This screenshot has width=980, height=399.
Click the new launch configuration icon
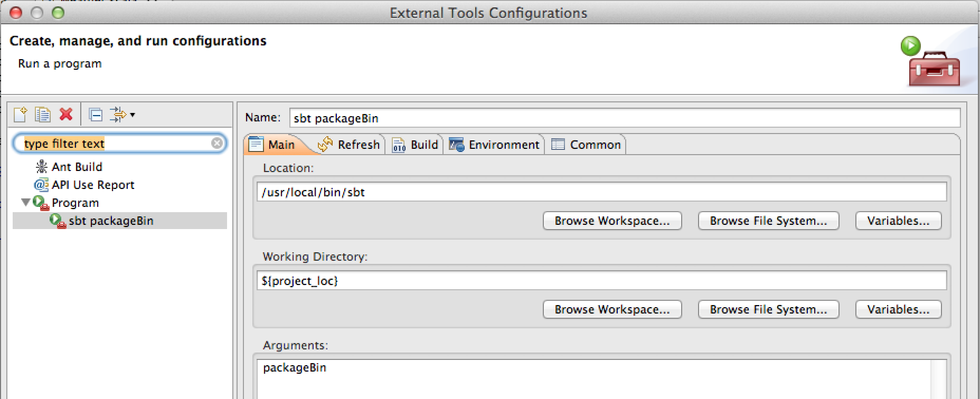tap(20, 115)
